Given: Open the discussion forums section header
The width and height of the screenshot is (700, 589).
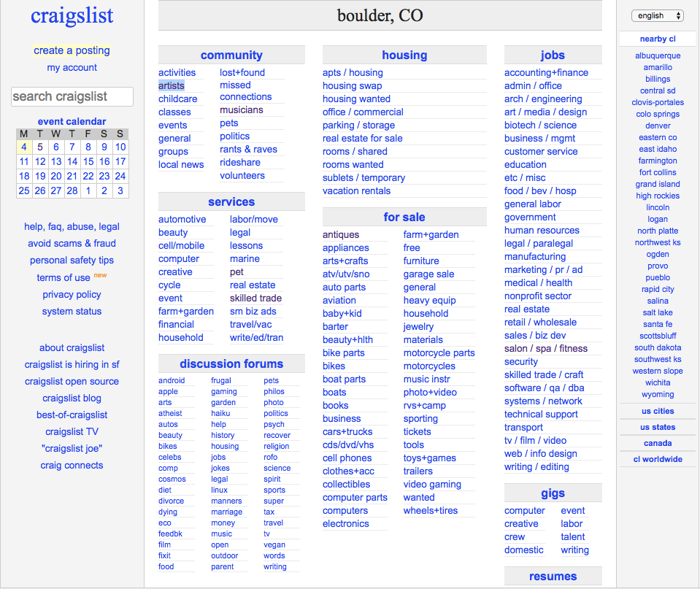Looking at the screenshot, I should [x=231, y=364].
